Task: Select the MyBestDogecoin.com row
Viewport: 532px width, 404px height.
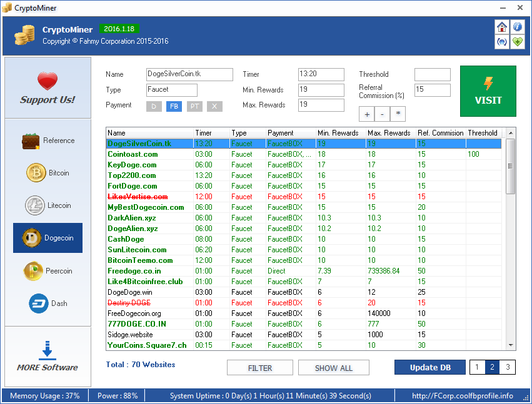Action: [304, 207]
